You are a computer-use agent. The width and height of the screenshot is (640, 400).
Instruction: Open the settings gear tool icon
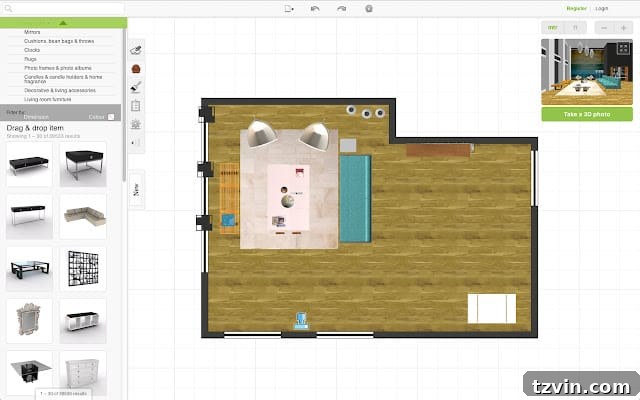[x=136, y=124]
